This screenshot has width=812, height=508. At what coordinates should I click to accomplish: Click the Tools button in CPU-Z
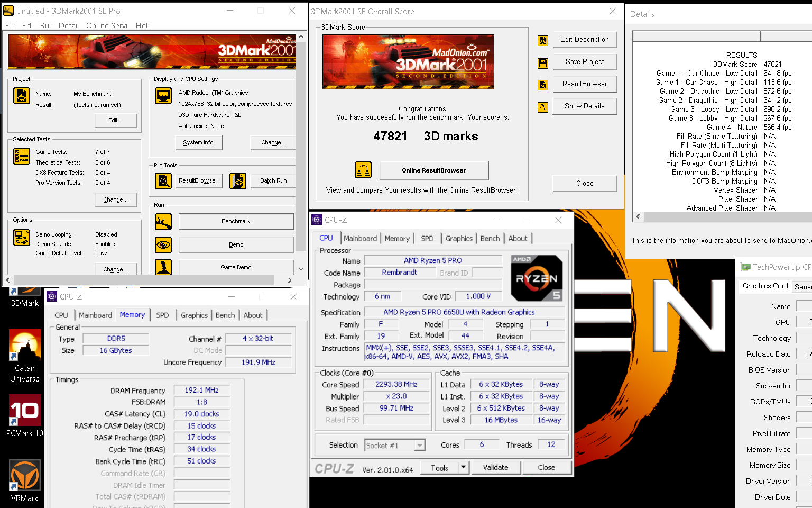[x=439, y=467]
